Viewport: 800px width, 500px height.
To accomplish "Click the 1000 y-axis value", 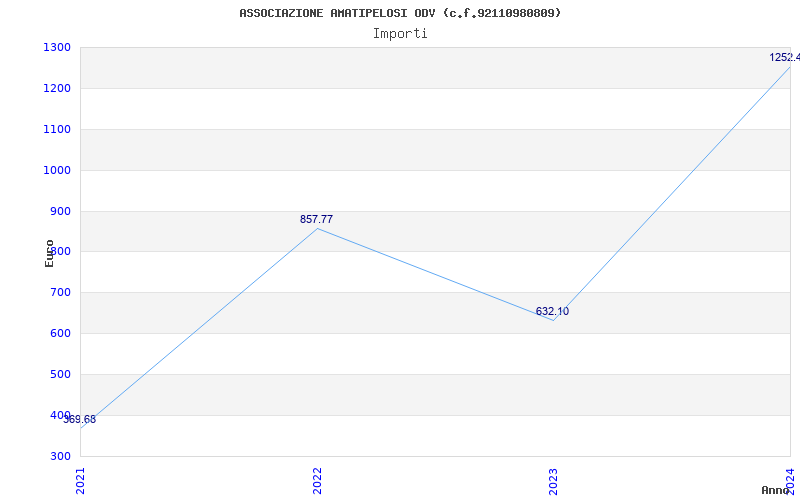I will tap(57, 170).
